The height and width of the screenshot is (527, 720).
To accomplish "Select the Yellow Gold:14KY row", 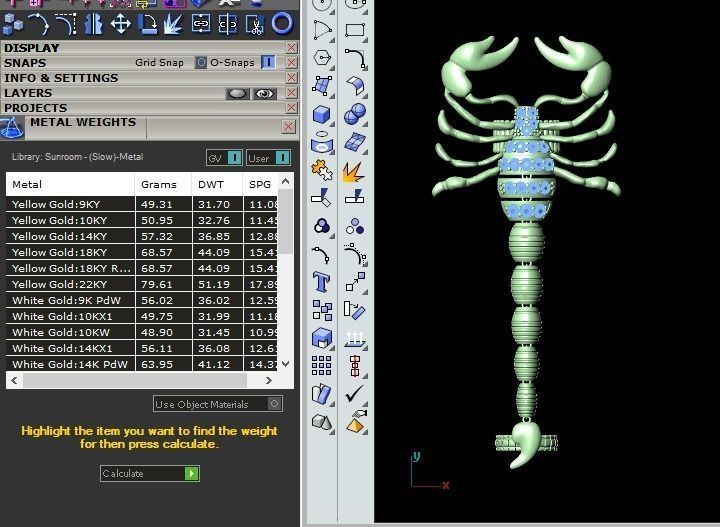I will coord(142,236).
